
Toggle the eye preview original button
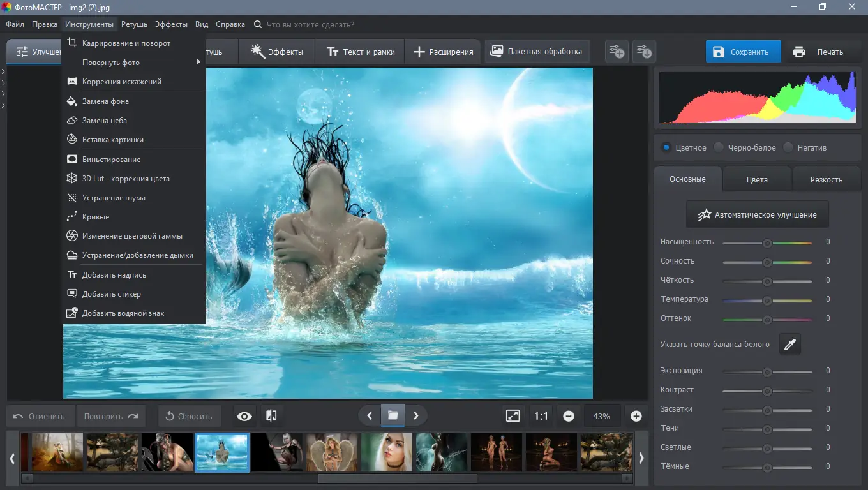click(244, 416)
